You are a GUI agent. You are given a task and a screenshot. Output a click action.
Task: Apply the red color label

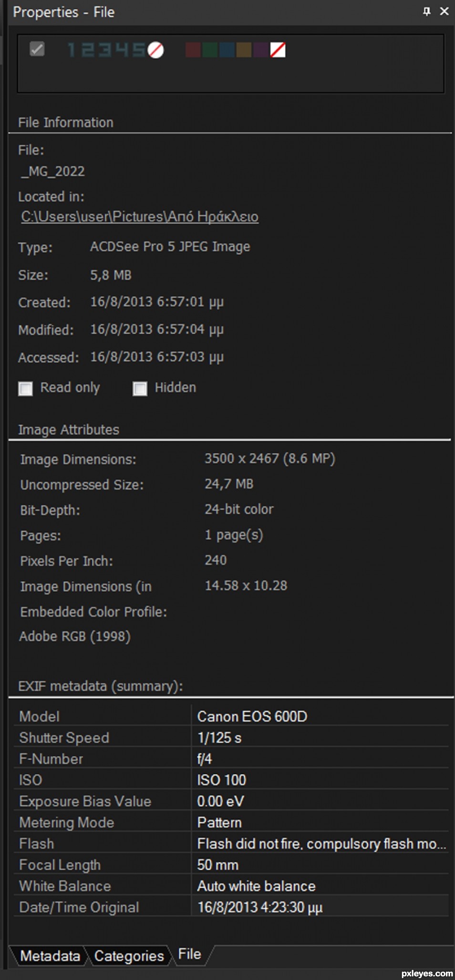point(193,50)
